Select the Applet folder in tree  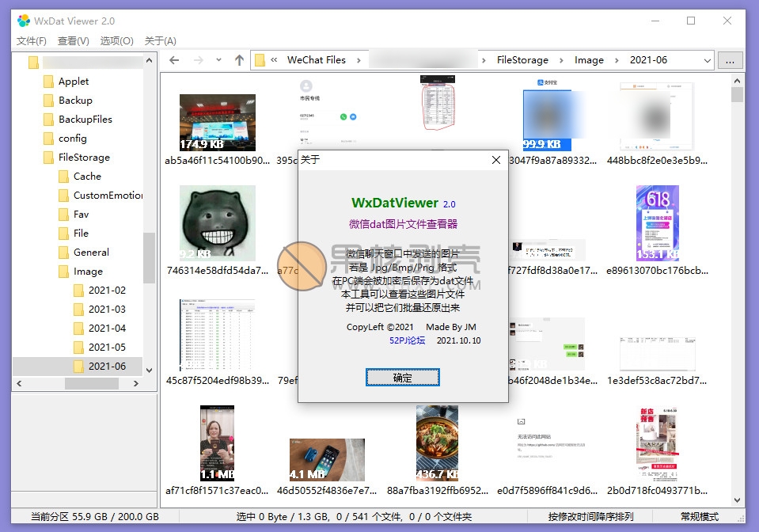pyautogui.click(x=74, y=82)
